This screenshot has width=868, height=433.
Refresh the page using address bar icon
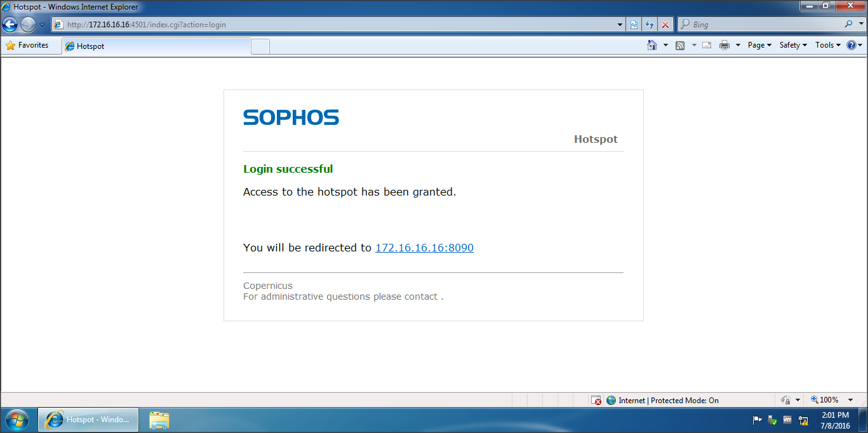click(650, 25)
